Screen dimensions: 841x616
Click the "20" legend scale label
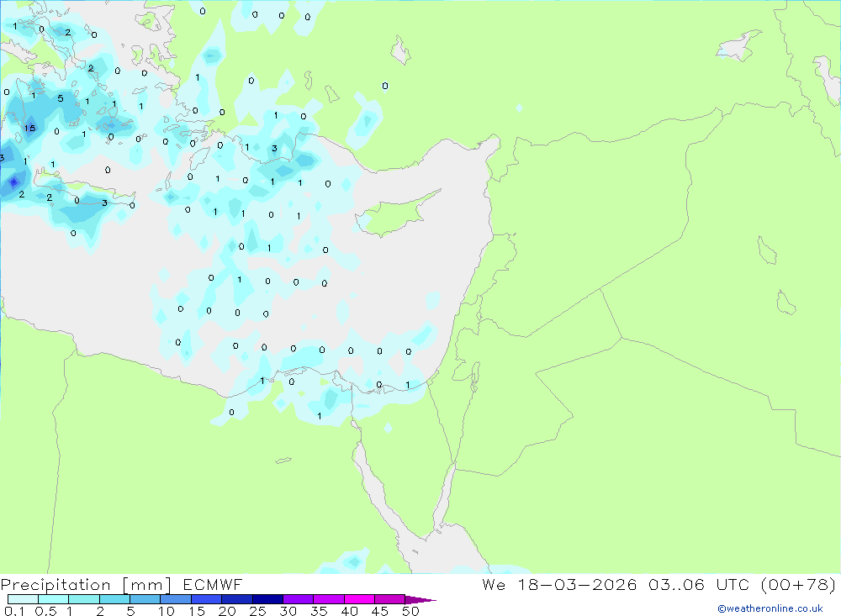coord(227,611)
